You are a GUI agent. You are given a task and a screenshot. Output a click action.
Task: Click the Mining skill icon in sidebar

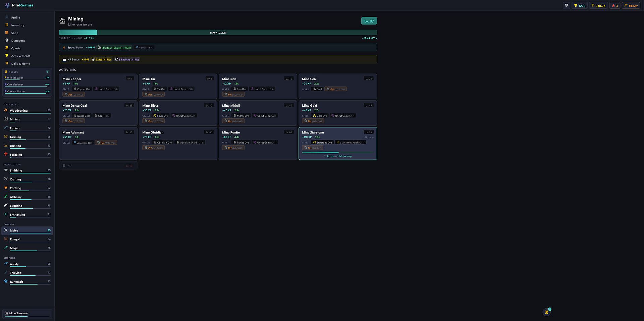6,119
